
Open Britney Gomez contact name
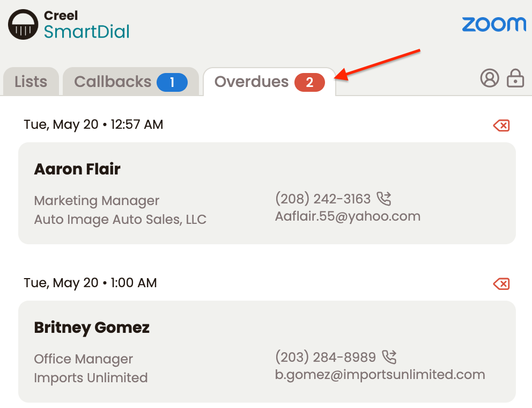point(92,327)
